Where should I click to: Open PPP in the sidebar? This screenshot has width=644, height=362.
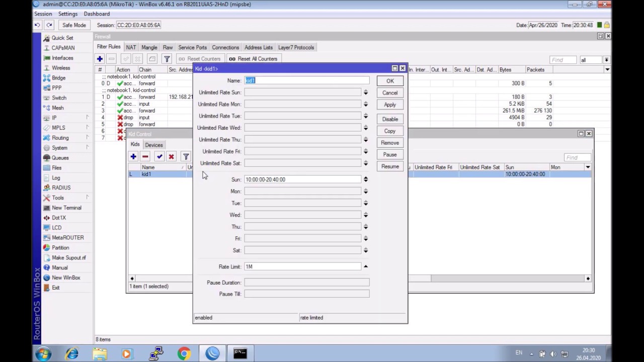pos(56,88)
